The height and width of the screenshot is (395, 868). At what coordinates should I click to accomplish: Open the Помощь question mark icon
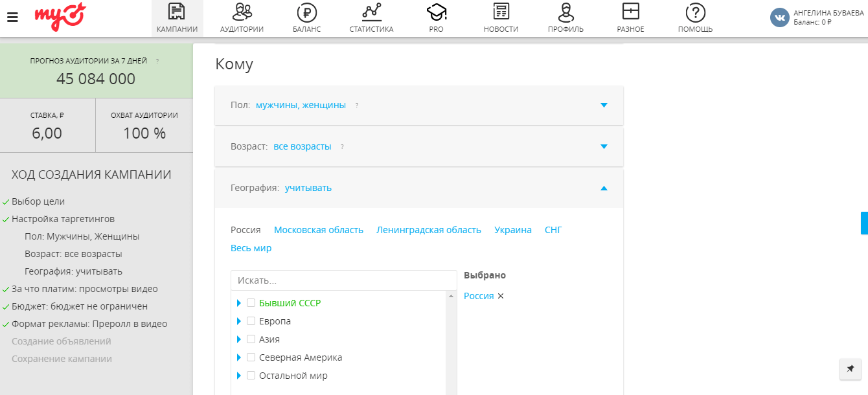tap(695, 12)
